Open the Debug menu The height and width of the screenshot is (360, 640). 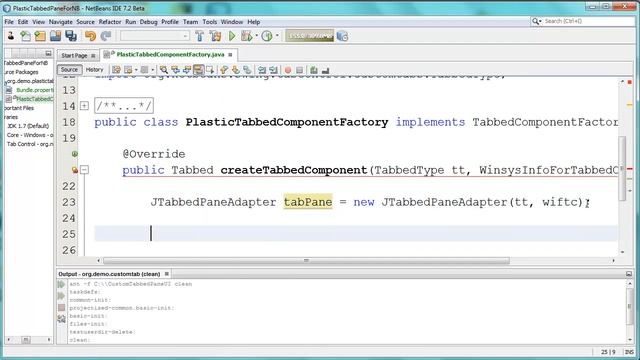[x=149, y=22]
